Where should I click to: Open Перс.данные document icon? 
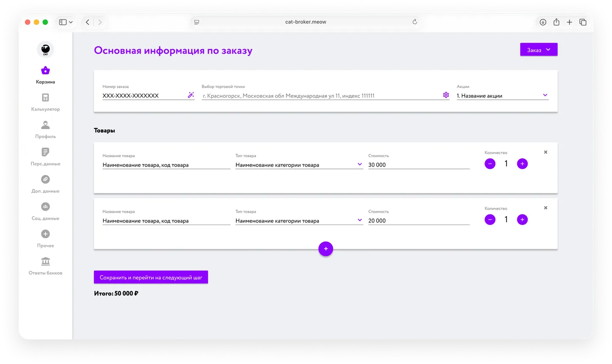click(x=45, y=152)
